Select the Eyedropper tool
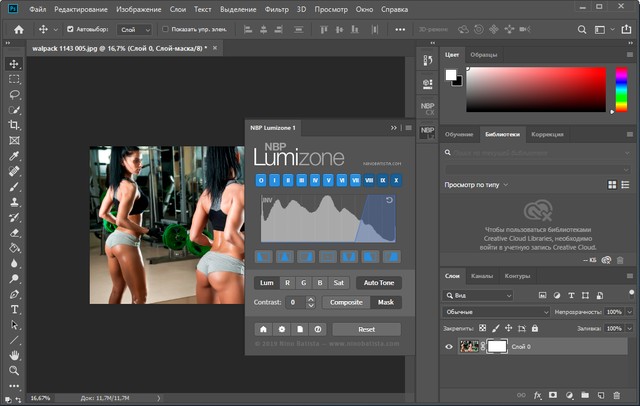The image size is (640, 406). (x=14, y=156)
